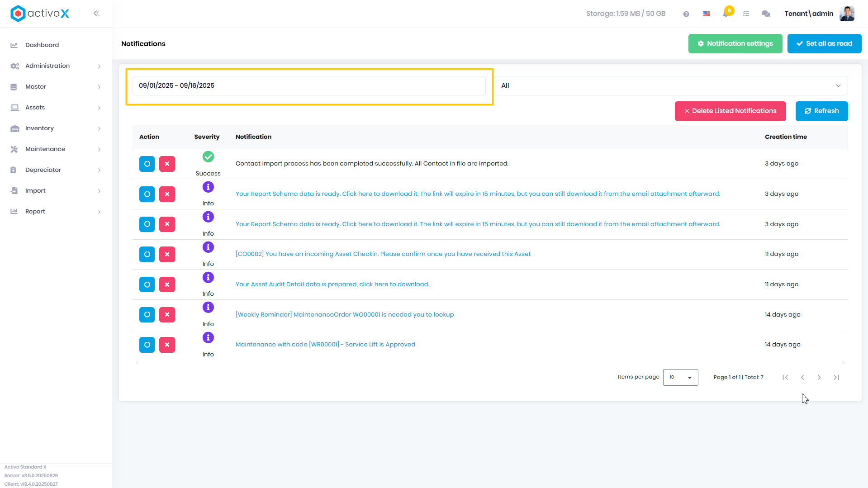Jump to the last page
868x488 pixels.
(836, 377)
